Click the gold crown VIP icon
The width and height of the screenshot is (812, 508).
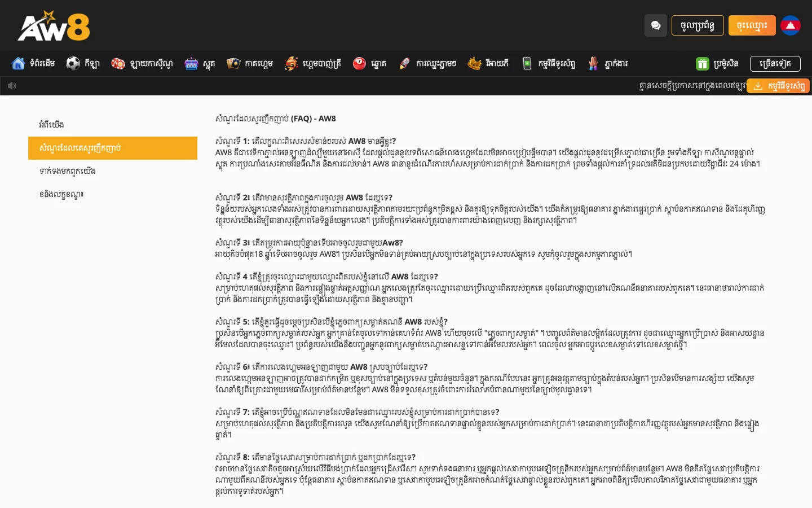474,64
